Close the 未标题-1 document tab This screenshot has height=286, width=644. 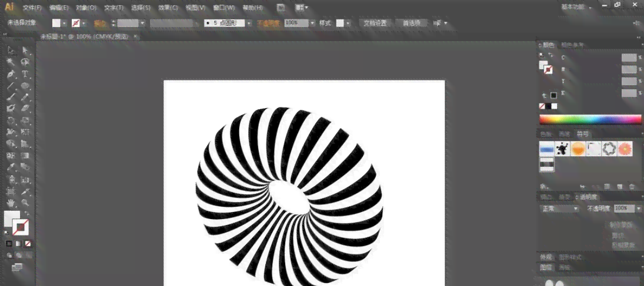(135, 36)
